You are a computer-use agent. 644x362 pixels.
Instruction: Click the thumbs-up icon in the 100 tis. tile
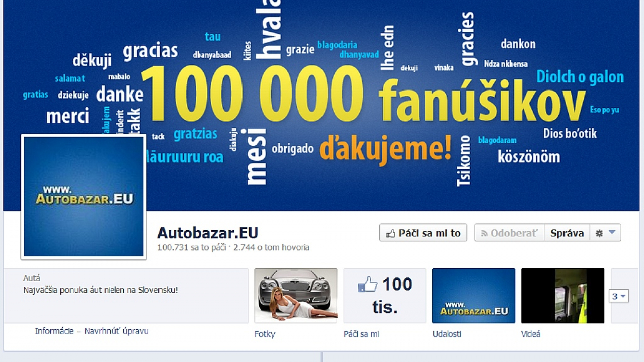[367, 285]
